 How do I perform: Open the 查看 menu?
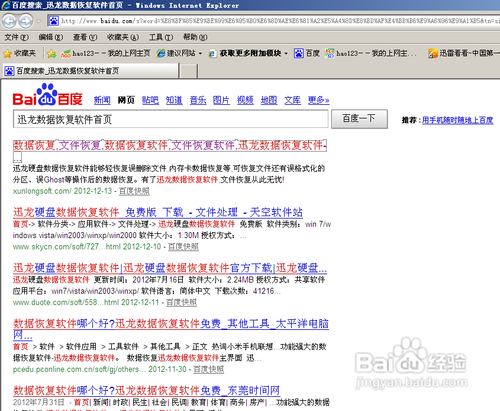point(85,37)
